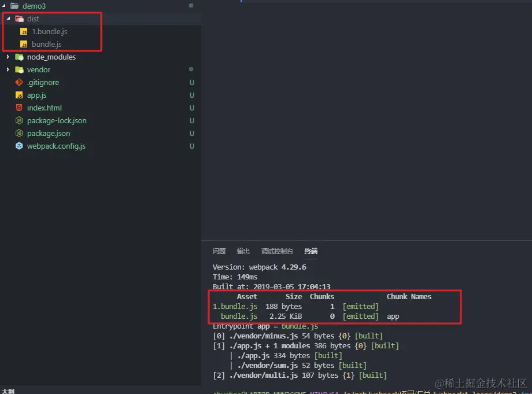This screenshot has height=394, width=532.
Task: Click the '2.25 KiB' size value
Action: [x=285, y=316]
